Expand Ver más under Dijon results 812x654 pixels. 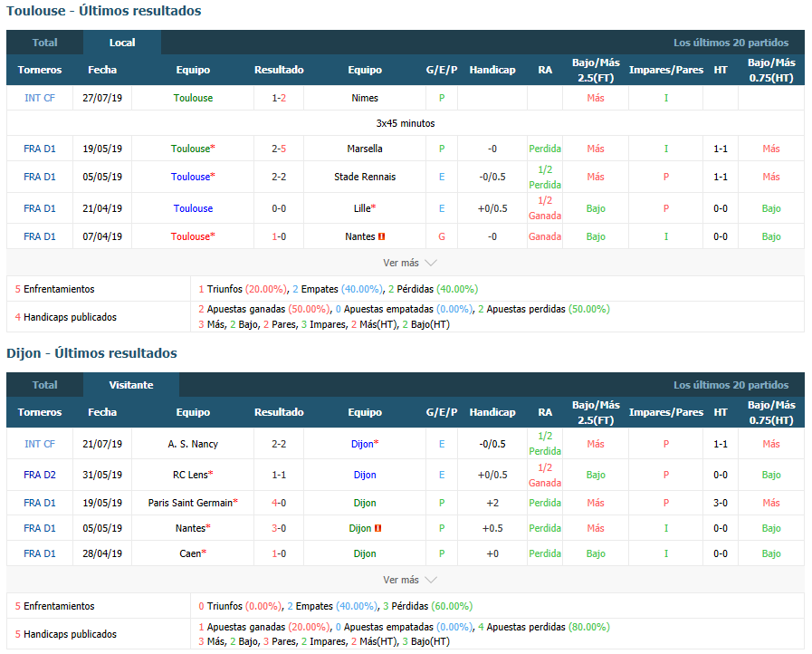(x=409, y=580)
